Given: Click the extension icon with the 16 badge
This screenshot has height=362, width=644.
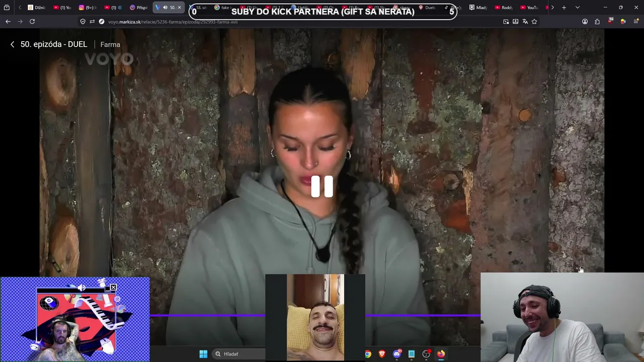Looking at the screenshot, I should 610,21.
